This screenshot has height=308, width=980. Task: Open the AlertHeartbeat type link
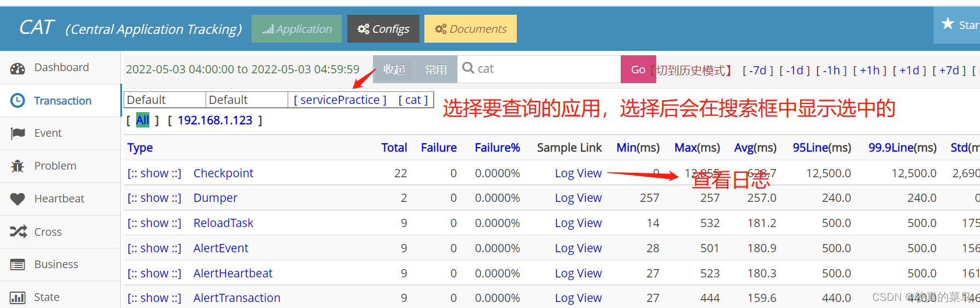233,274
